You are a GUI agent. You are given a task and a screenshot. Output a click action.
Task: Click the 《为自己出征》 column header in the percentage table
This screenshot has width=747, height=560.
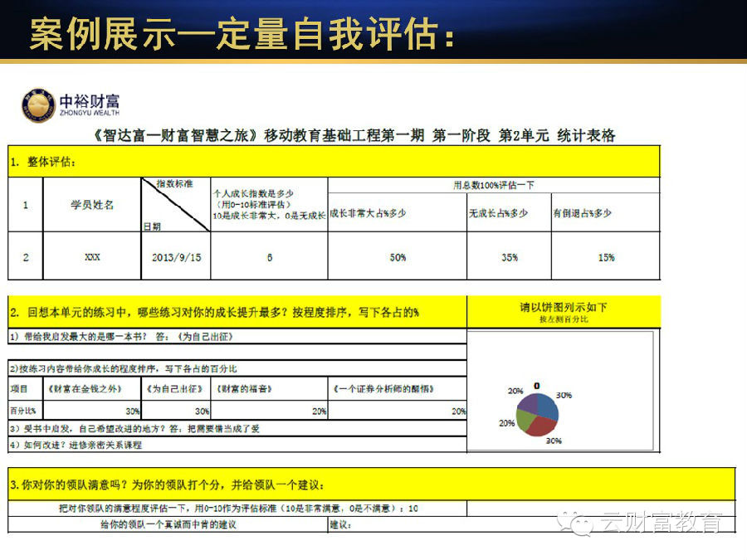coord(176,389)
